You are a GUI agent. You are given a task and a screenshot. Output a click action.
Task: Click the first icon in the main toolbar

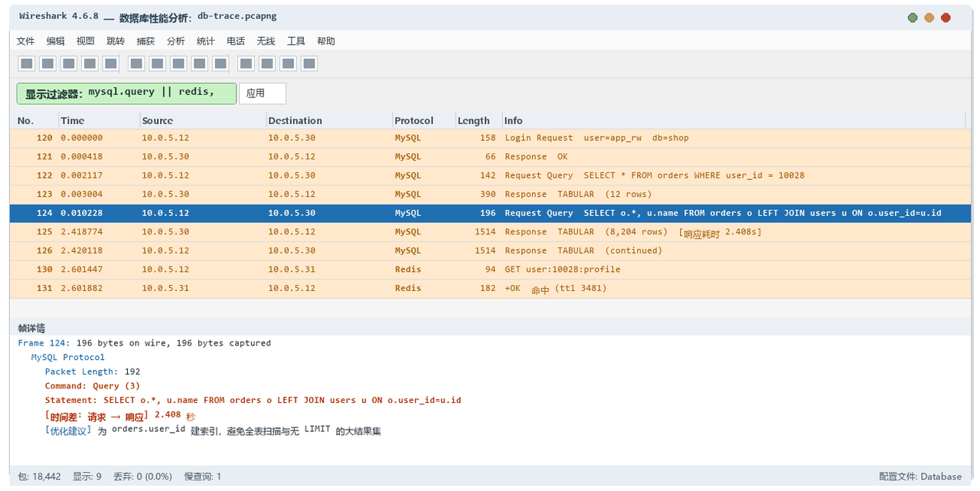tap(26, 64)
